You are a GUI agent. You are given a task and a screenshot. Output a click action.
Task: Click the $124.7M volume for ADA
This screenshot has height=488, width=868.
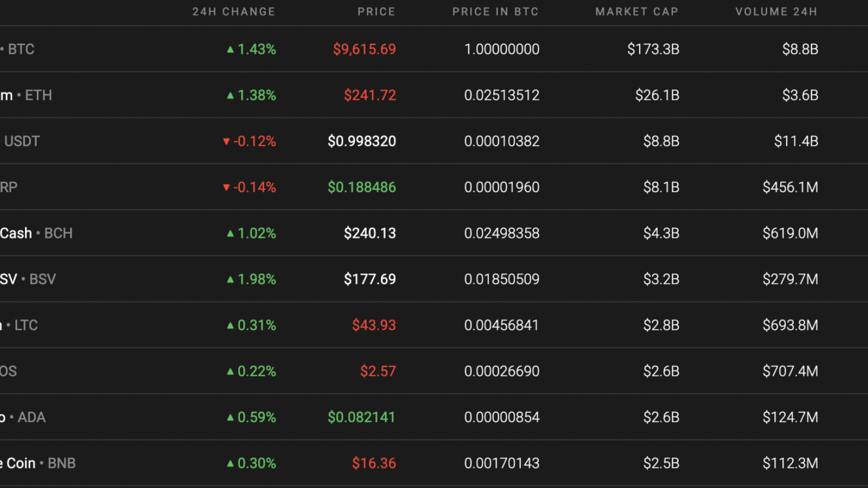pos(790,418)
